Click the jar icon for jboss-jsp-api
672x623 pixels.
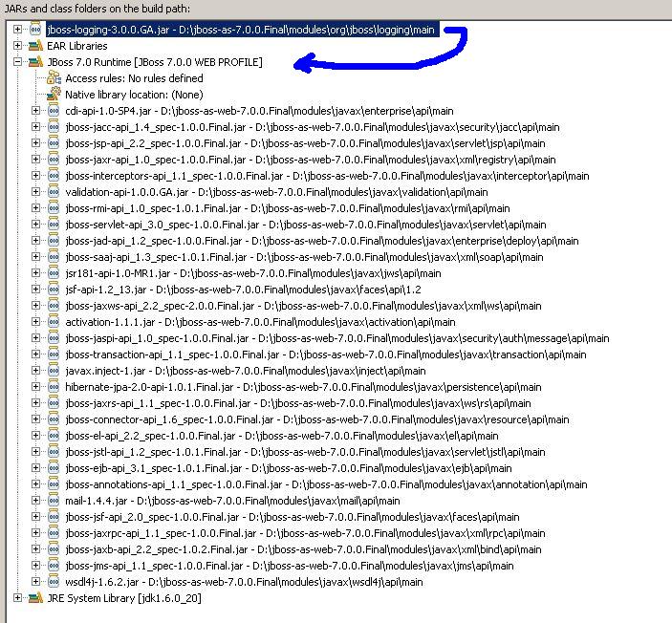point(54,143)
